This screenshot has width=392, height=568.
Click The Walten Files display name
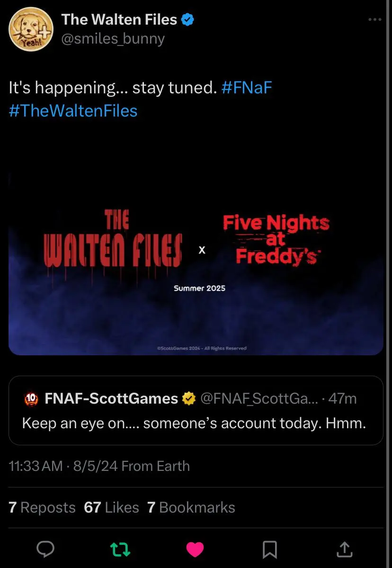(x=119, y=19)
